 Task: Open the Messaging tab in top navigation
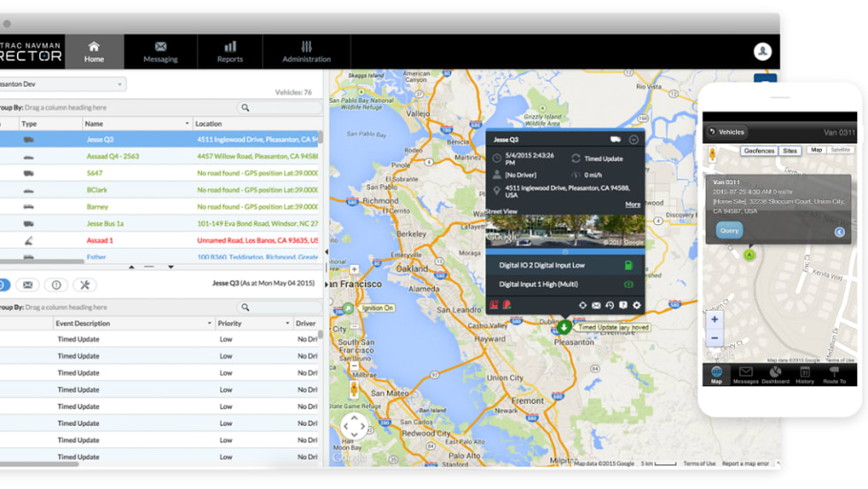point(160,51)
